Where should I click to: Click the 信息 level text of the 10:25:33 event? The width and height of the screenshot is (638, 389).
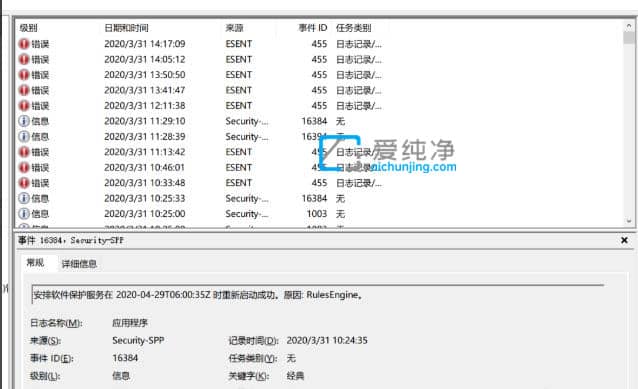point(40,199)
